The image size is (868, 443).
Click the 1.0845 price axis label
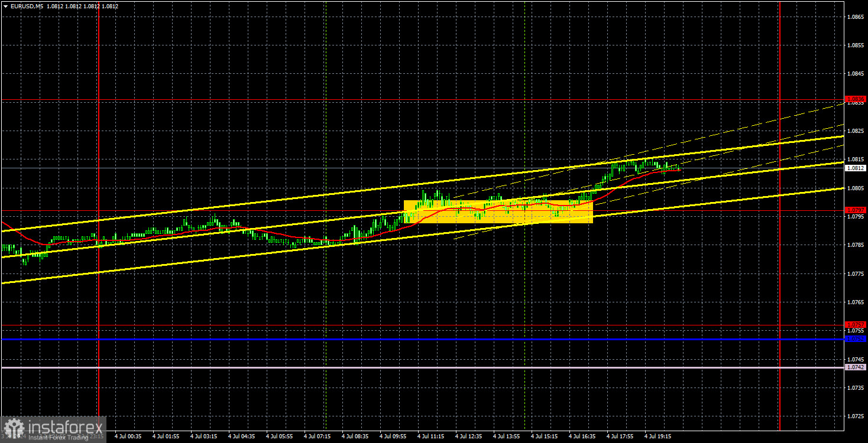[x=856, y=74]
